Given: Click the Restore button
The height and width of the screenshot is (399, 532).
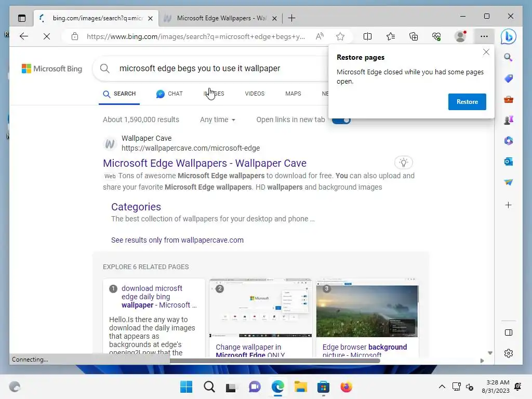Looking at the screenshot, I should pos(467,102).
